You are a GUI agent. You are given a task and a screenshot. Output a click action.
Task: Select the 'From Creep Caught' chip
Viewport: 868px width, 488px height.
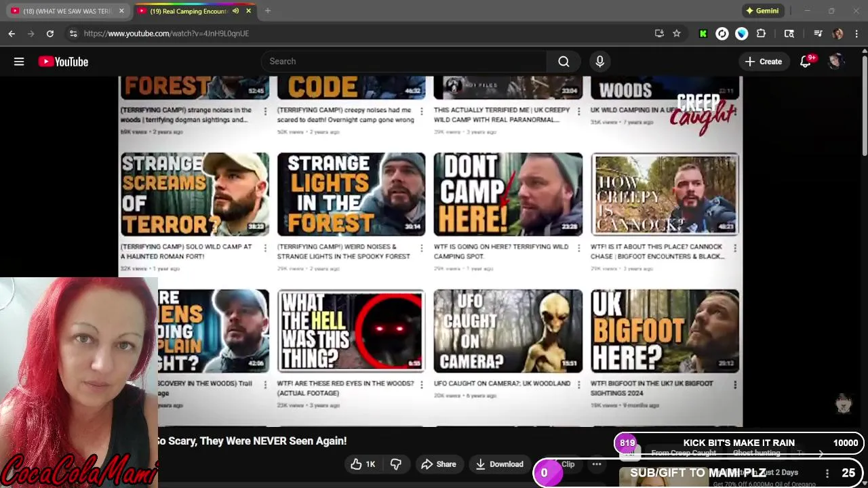(684, 453)
